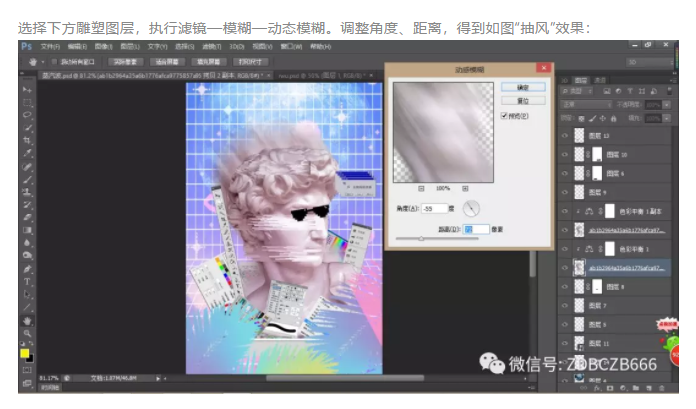Click the angle input field showing -55
Image resolution: width=696 pixels, height=409 pixels.
[x=434, y=208]
